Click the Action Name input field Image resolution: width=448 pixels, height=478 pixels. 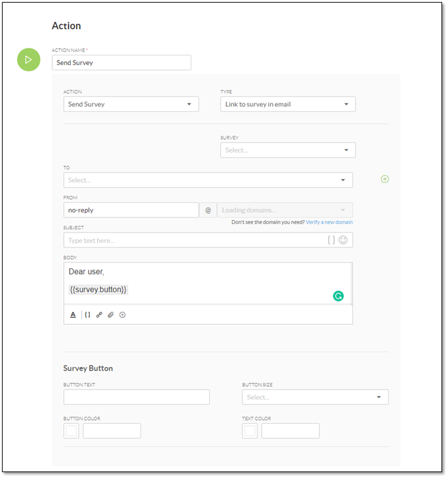(121, 63)
